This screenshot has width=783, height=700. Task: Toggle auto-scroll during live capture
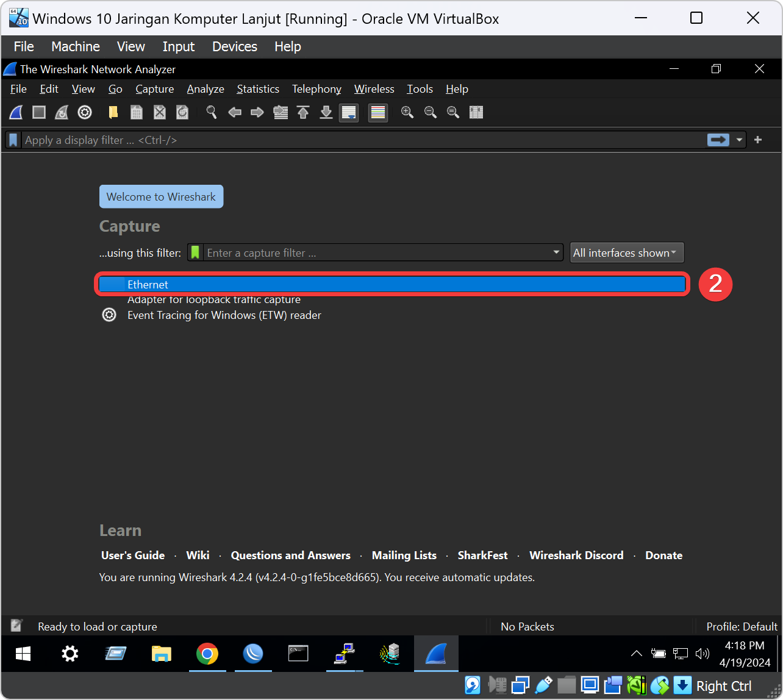349,112
